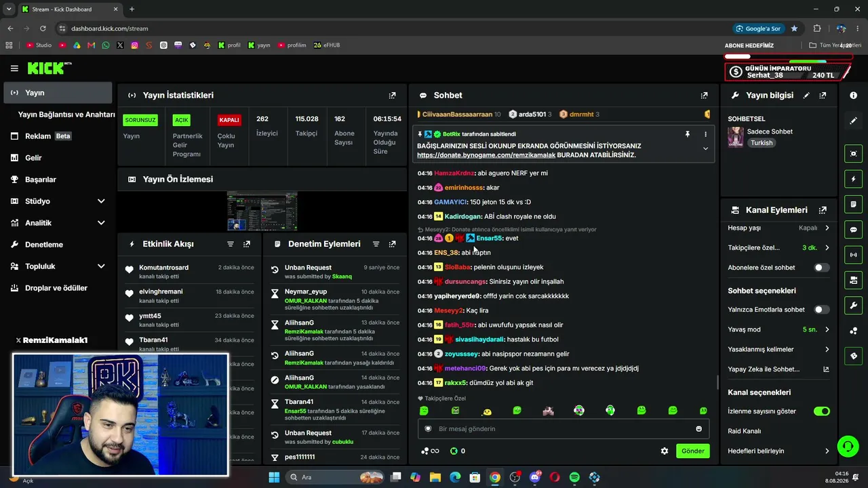This screenshot has width=868, height=488.
Task: Open the Instagram bookmark
Action: point(135,45)
